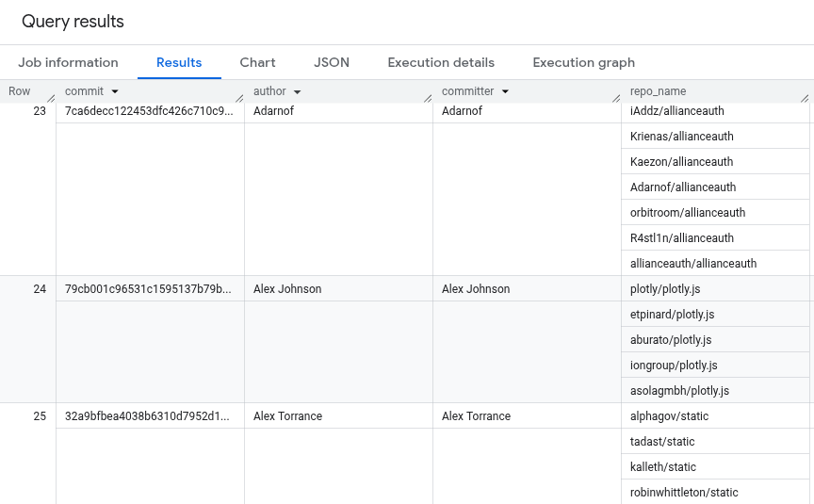Click the Alex Torrance author cell
This screenshot has height=504, width=814.
point(287,416)
